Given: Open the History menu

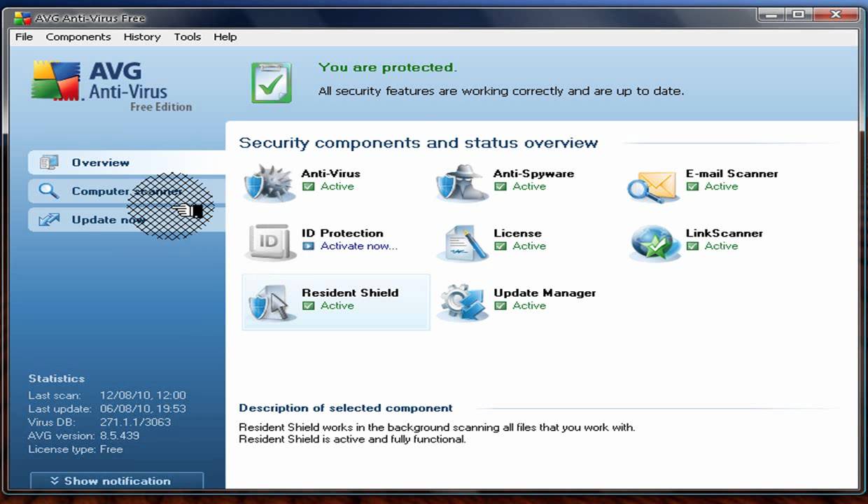Looking at the screenshot, I should (142, 37).
